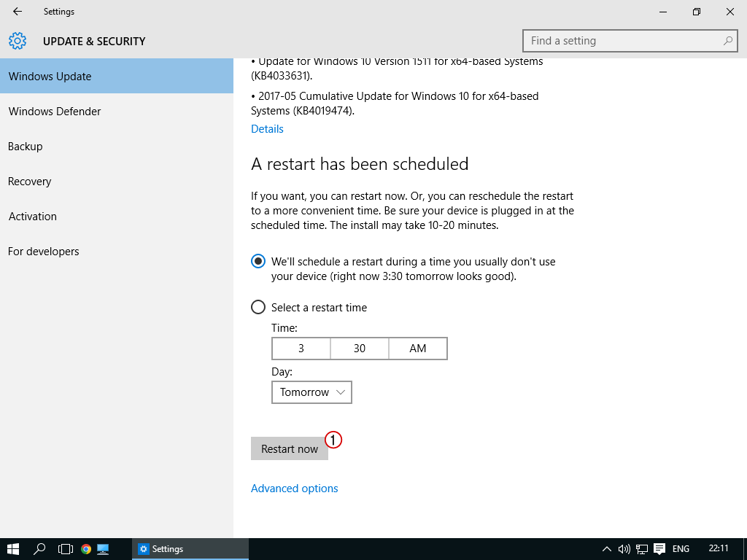Open the hour picker showing 3
This screenshot has width=747, height=560.
coord(301,349)
